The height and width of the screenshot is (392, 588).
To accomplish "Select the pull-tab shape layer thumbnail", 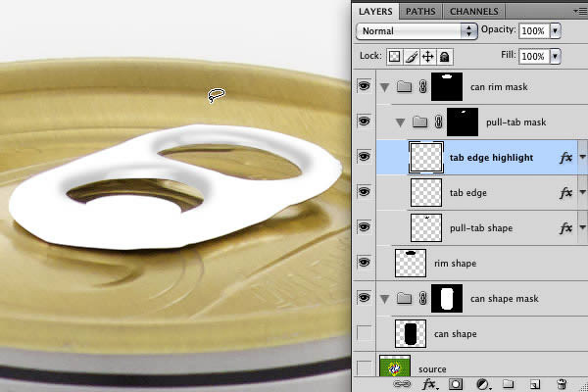I will point(426,228).
